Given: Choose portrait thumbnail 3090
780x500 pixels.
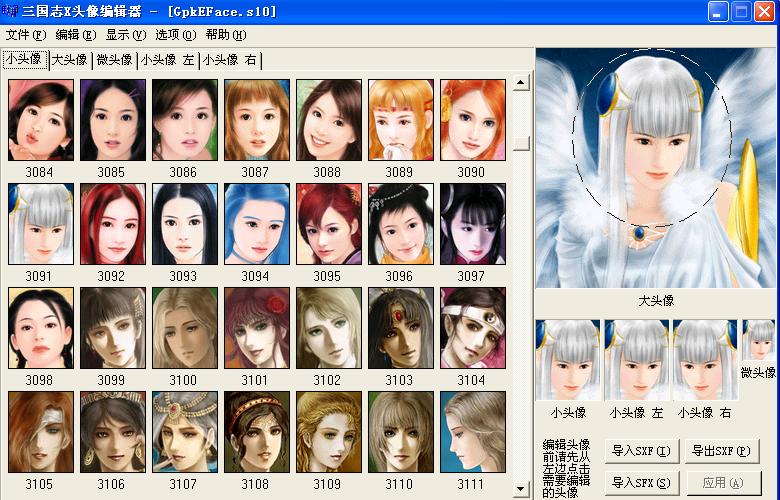Looking at the screenshot, I should coord(473,120).
